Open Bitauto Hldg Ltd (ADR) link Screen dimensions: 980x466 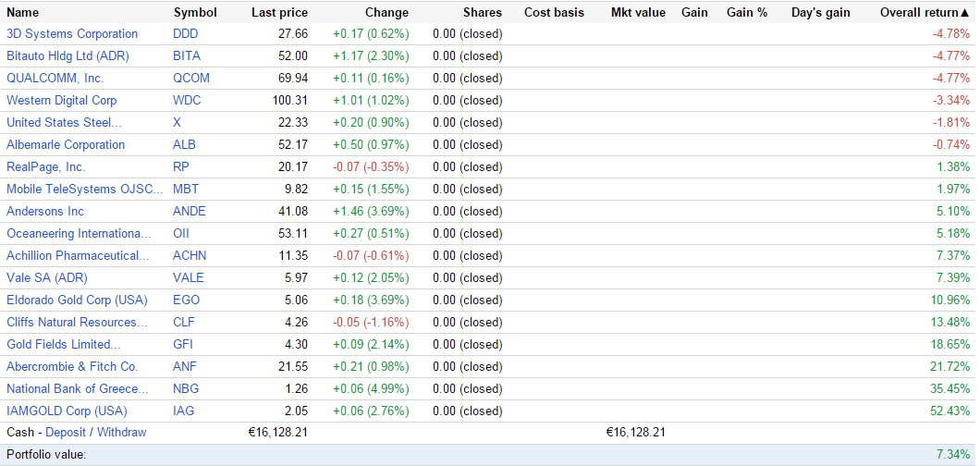[67, 56]
